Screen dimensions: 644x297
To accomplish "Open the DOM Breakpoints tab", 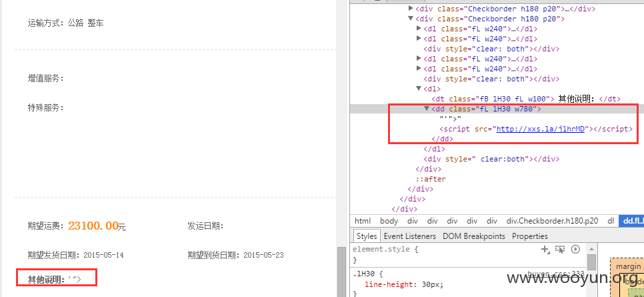I will [x=473, y=236].
